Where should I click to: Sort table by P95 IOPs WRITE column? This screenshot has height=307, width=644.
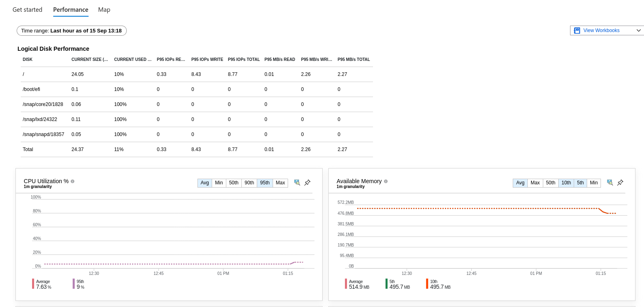(207, 60)
